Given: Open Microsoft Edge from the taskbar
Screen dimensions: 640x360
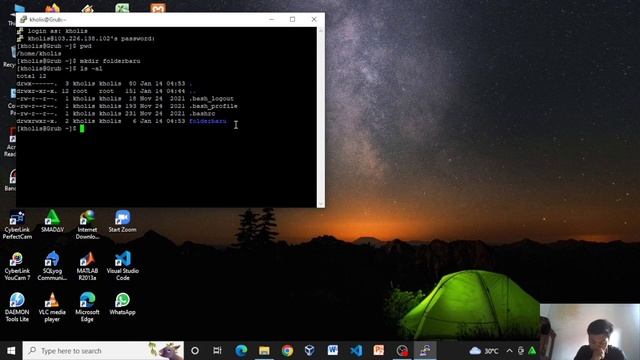Looking at the screenshot, I should point(241,351).
